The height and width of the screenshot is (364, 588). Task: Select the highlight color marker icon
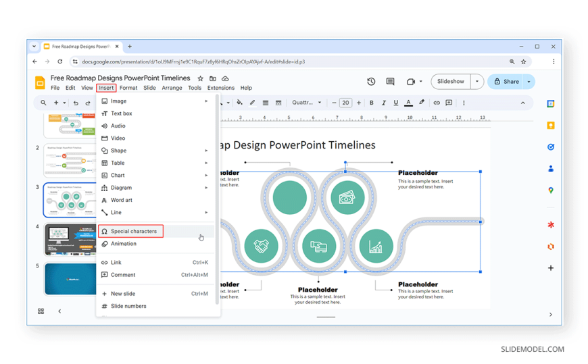[x=422, y=103]
